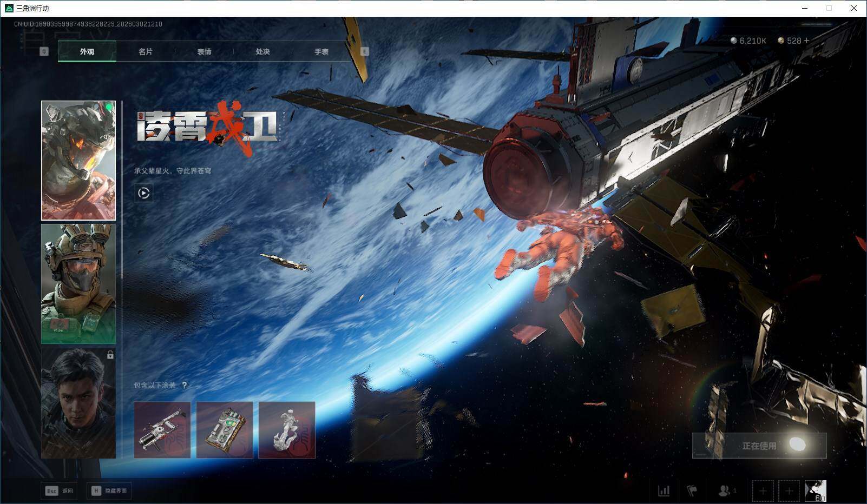Image resolution: width=867 pixels, height=504 pixels.
Task: Open the player avatar profile
Action: pyautogui.click(x=816, y=491)
